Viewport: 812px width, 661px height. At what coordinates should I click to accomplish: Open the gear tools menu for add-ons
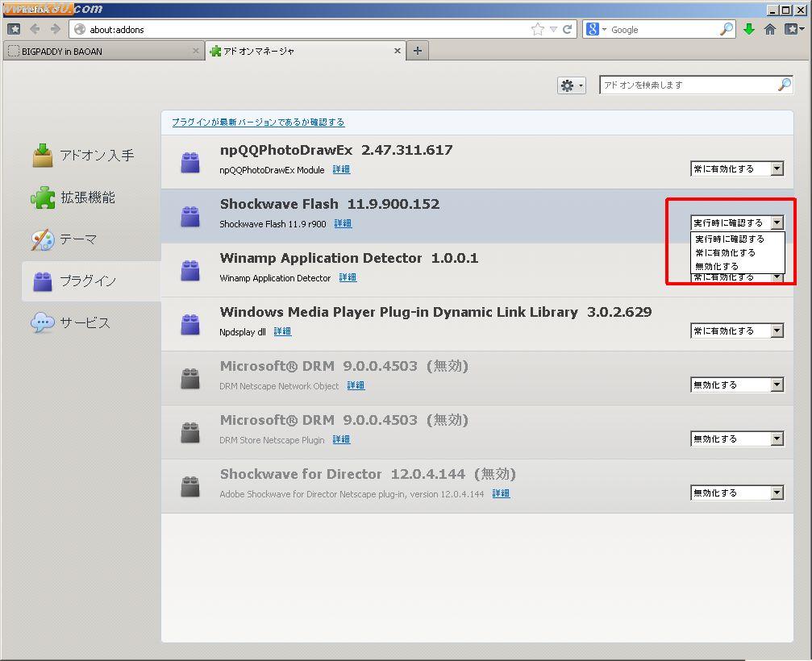pos(571,85)
